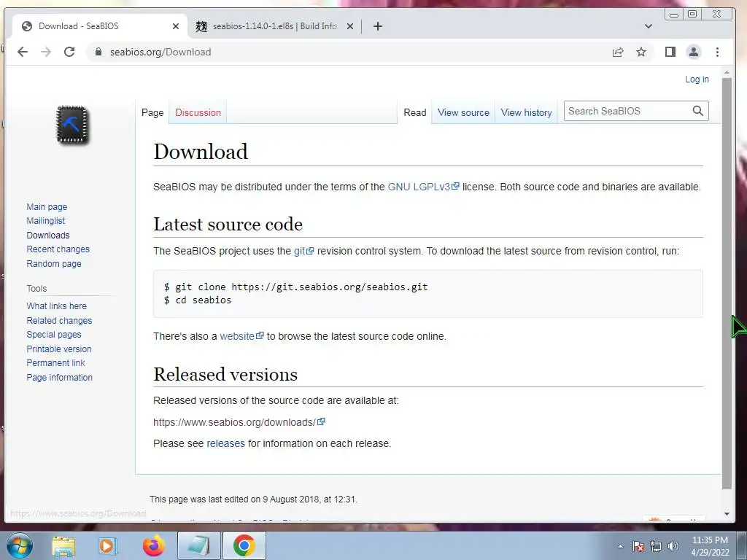Reload the SeaBIOS Download page
747x560 pixels.
(x=69, y=52)
